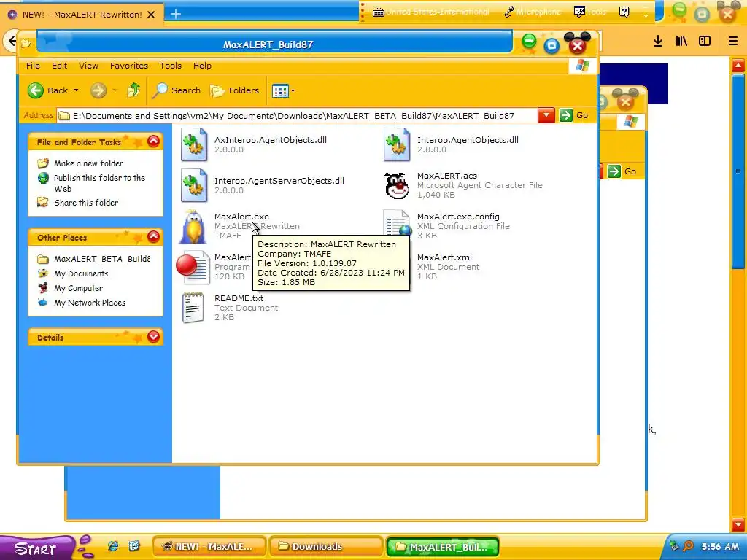Open the Search pane
The height and width of the screenshot is (560, 747).
177,90
